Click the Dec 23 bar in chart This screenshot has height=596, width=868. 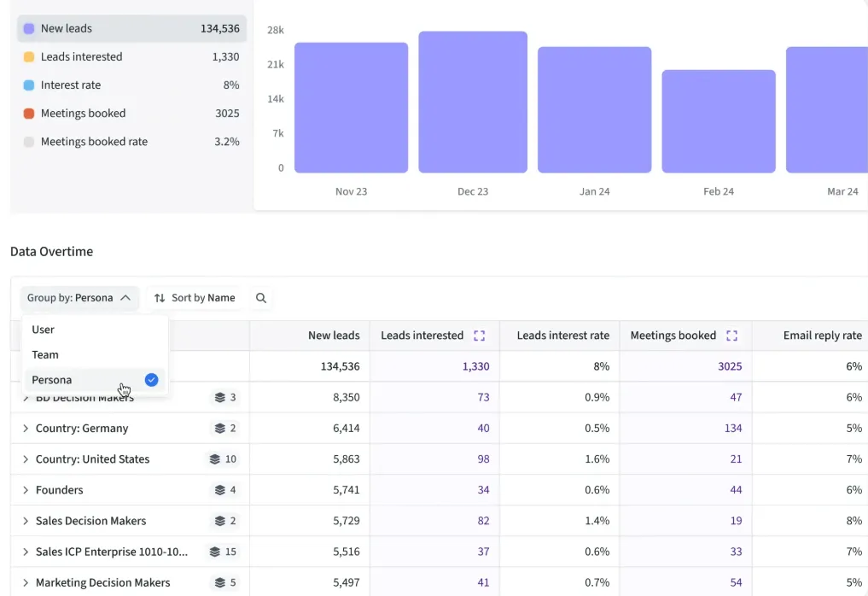click(472, 102)
